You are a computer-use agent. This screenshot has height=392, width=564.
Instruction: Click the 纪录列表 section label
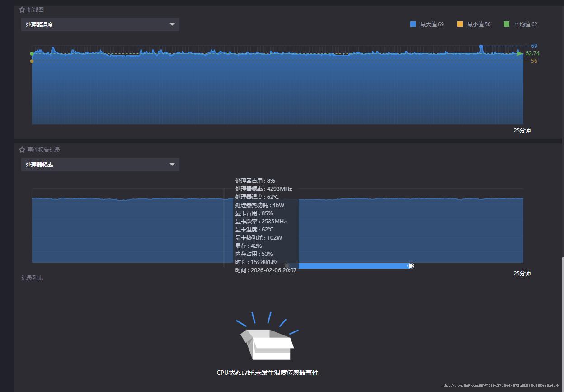pos(32,278)
